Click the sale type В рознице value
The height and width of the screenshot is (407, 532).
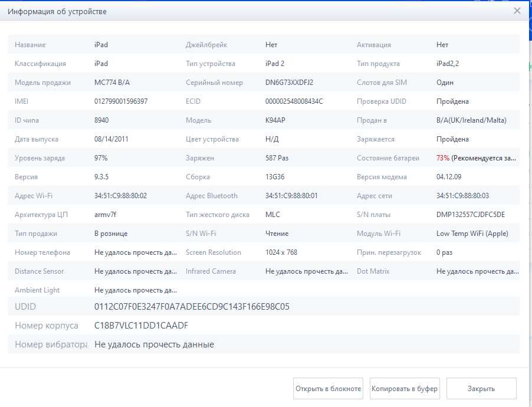111,234
